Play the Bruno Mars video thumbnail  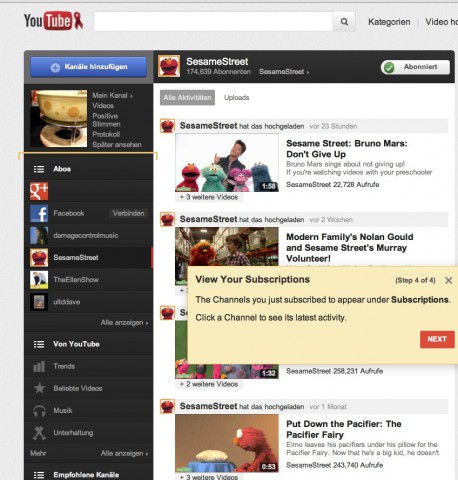pyautogui.click(x=227, y=163)
